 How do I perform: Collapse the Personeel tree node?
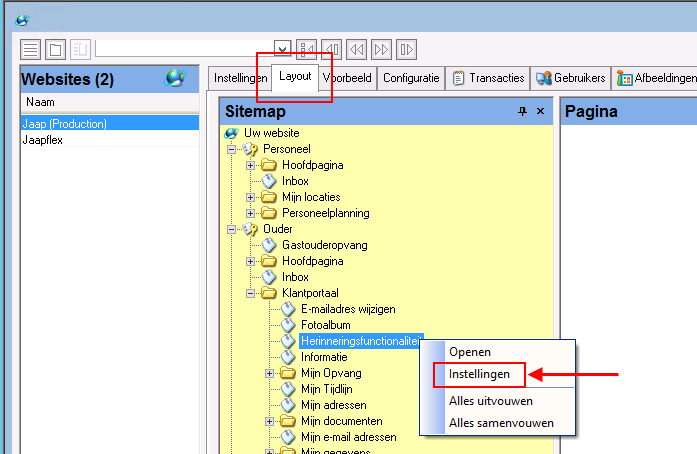[x=232, y=149]
